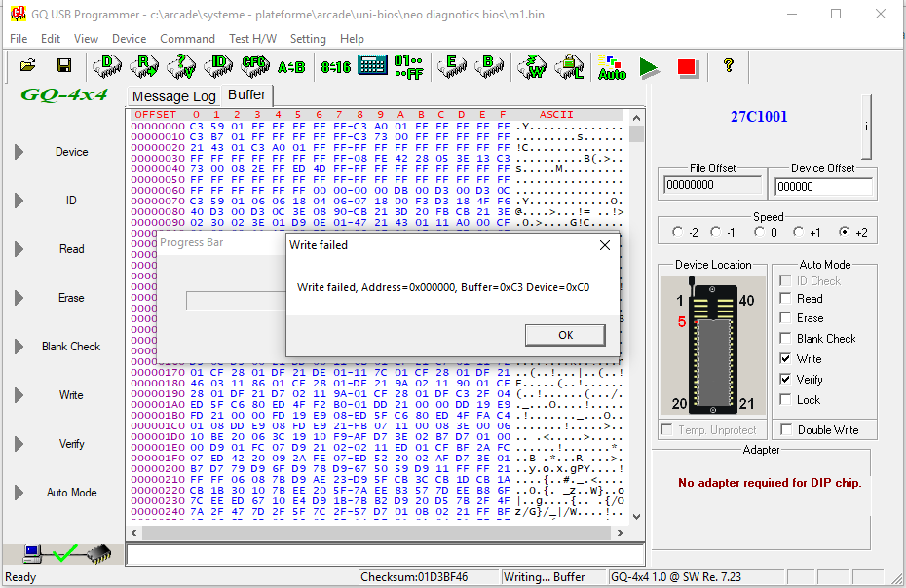The image size is (906, 588).
Task: Select the +1 speed radio button
Action: [799, 232]
